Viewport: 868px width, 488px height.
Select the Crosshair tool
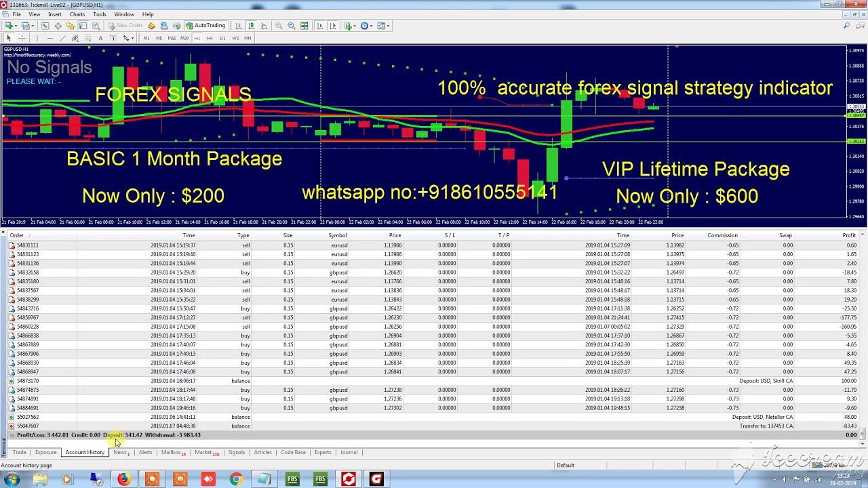pos(22,38)
